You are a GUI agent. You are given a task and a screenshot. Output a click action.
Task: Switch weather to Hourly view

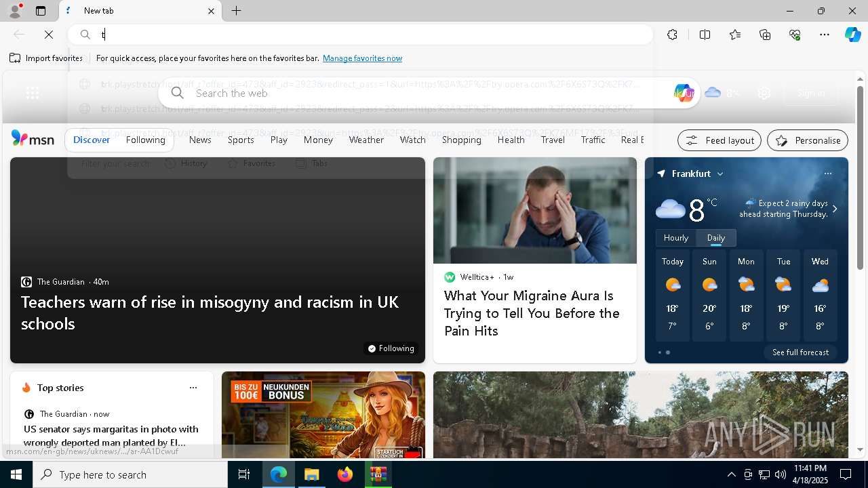click(x=676, y=238)
